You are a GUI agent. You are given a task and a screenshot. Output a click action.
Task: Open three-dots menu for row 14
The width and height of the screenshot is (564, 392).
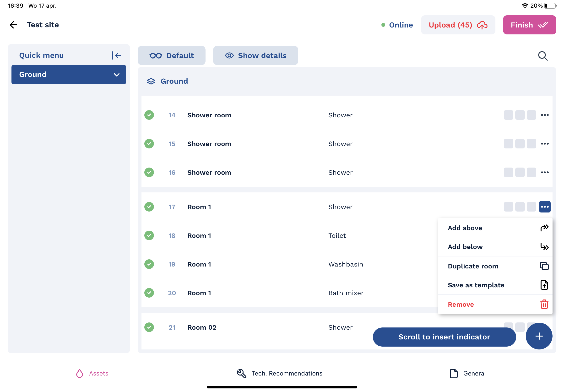545,115
